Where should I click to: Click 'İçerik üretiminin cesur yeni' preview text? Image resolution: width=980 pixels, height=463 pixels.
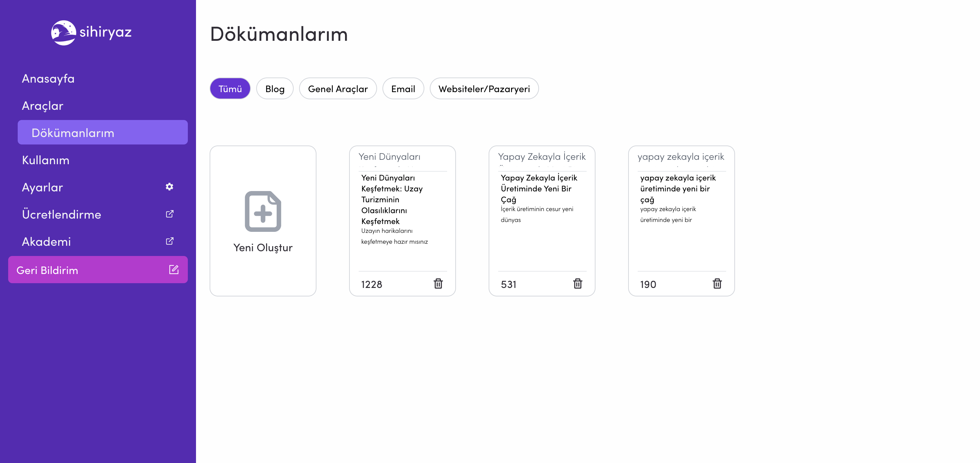tap(537, 209)
